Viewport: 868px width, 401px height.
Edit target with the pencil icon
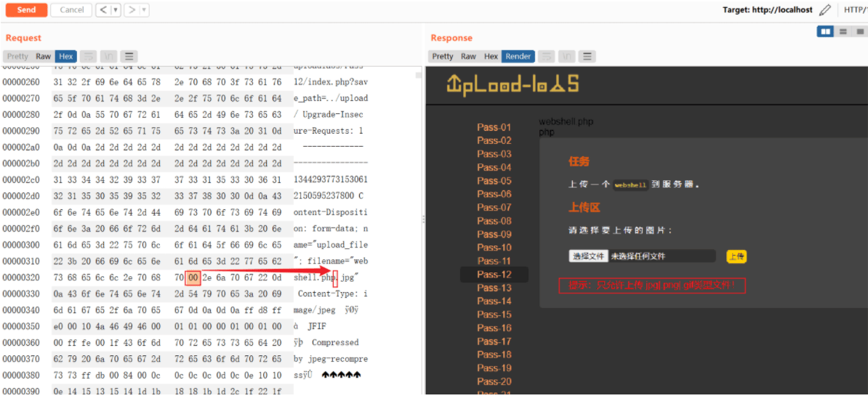[x=825, y=9]
